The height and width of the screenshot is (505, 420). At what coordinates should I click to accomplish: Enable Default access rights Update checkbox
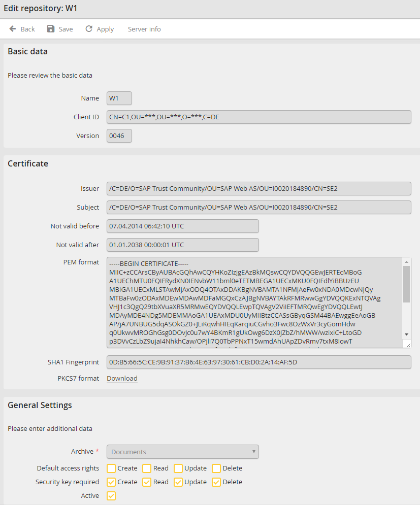(x=178, y=468)
